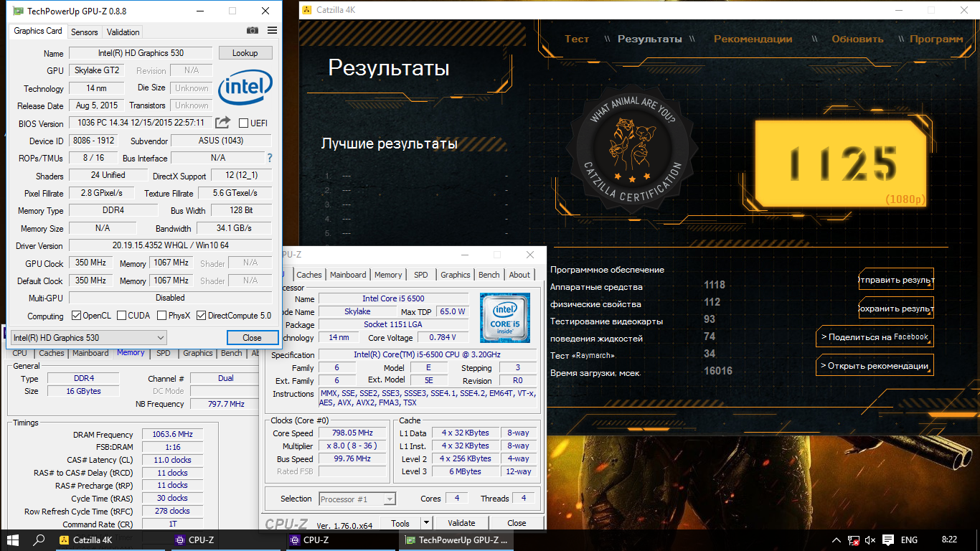Open the action center notifications icon

click(x=888, y=540)
